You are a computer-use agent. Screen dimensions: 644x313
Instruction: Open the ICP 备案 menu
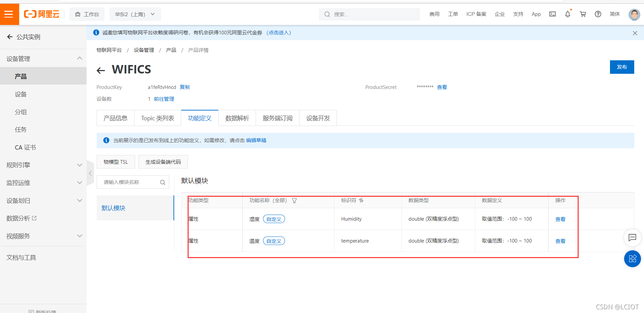tap(476, 14)
